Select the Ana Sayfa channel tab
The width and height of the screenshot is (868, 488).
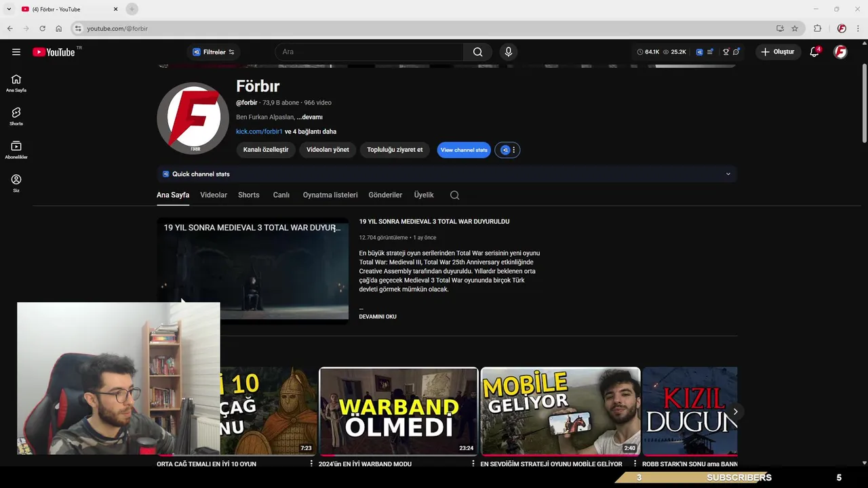173,195
